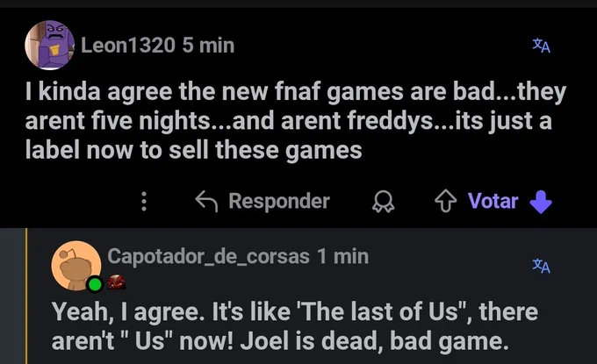Viewport: 597px width, 364px height.
Task: Tap the comment text about new fnaf games
Action: [296, 120]
